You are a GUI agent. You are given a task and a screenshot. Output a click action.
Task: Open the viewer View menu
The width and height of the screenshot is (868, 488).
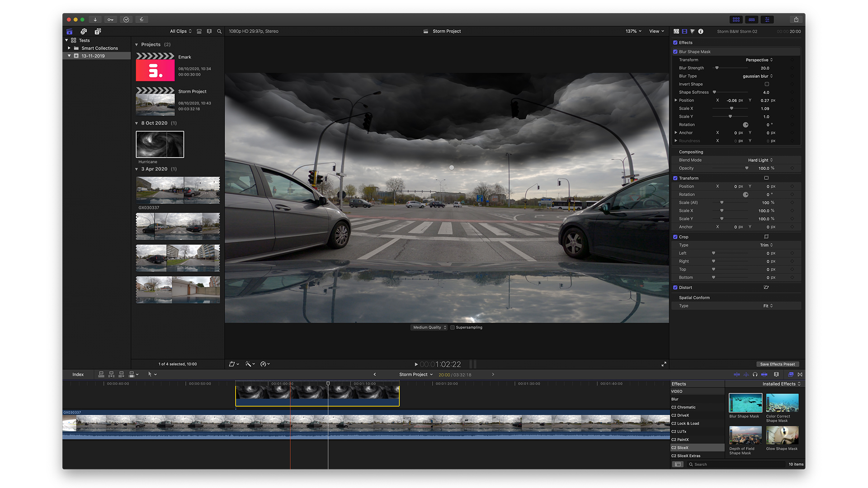656,31
